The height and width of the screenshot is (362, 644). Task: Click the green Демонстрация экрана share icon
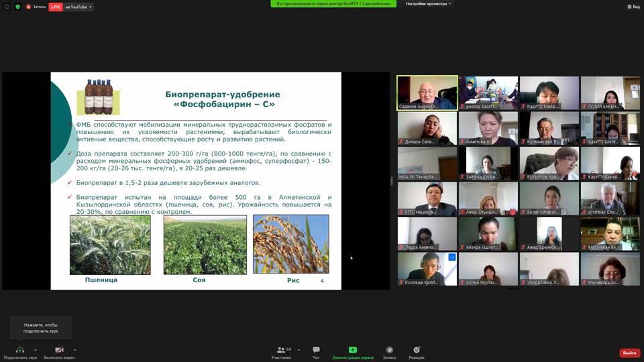(x=353, y=351)
